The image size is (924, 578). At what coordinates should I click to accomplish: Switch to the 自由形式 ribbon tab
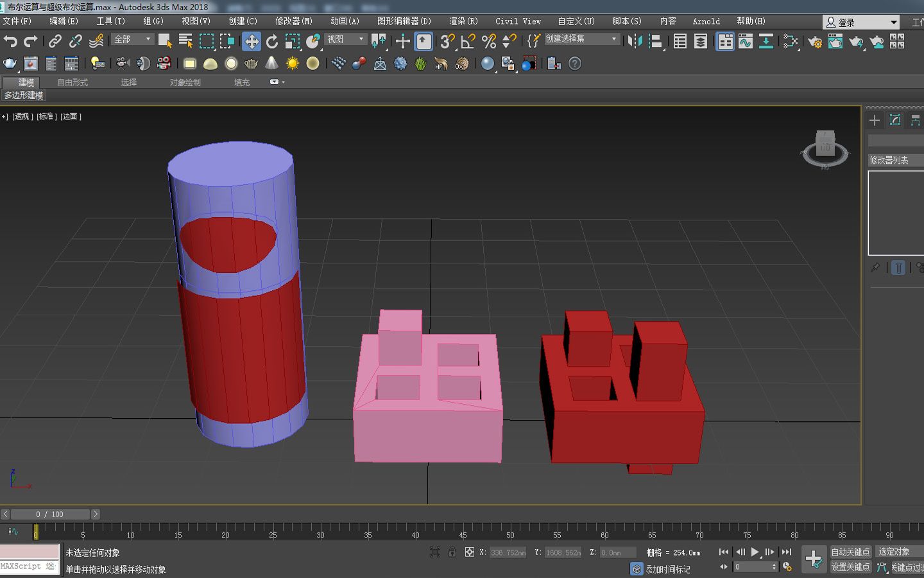(72, 82)
